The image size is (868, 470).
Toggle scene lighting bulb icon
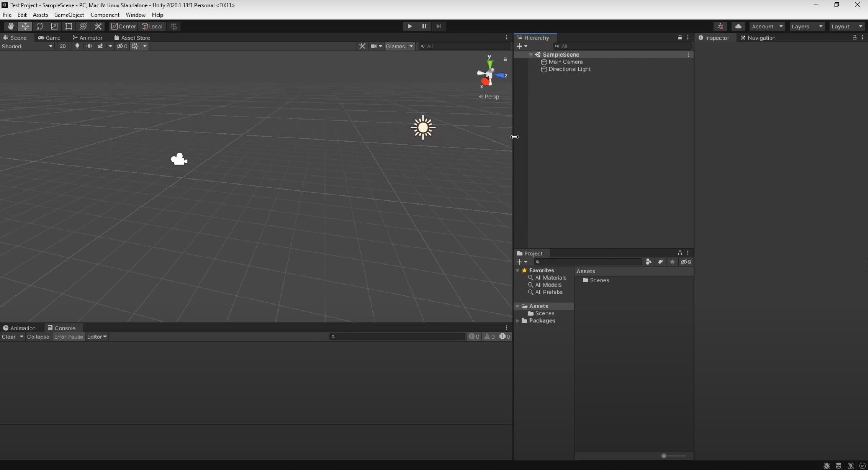(77, 46)
